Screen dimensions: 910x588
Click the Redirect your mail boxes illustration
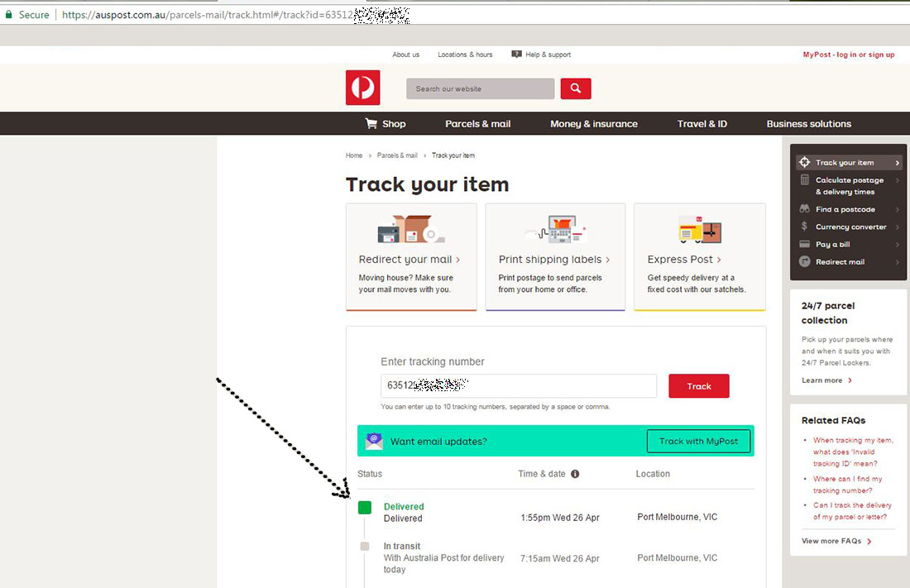[411, 229]
